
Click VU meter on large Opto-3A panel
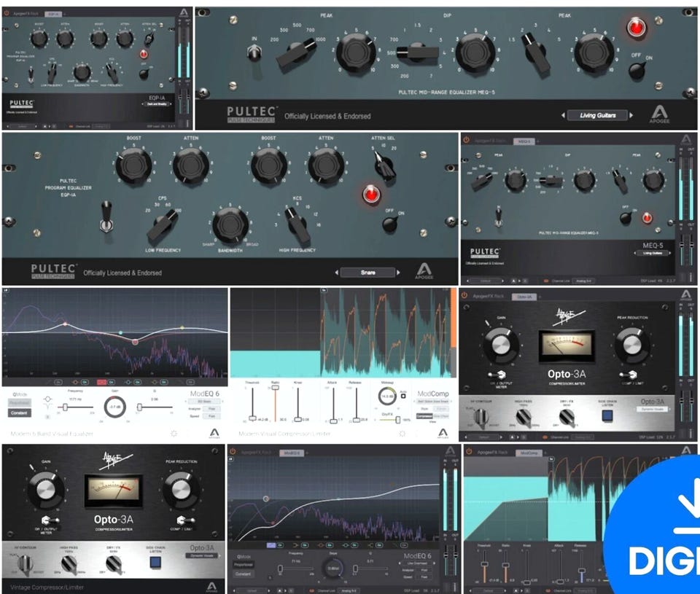point(114,489)
